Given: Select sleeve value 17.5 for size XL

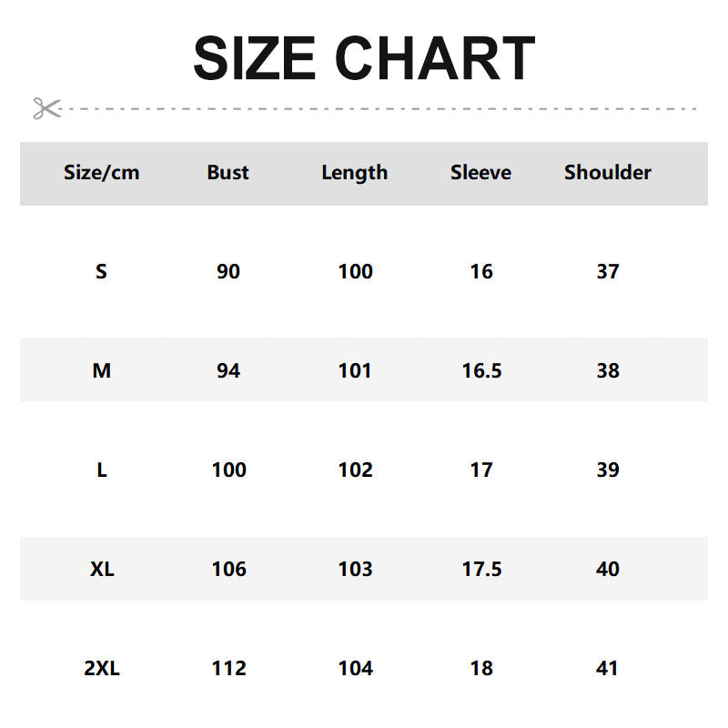Looking at the screenshot, I should [x=481, y=569].
